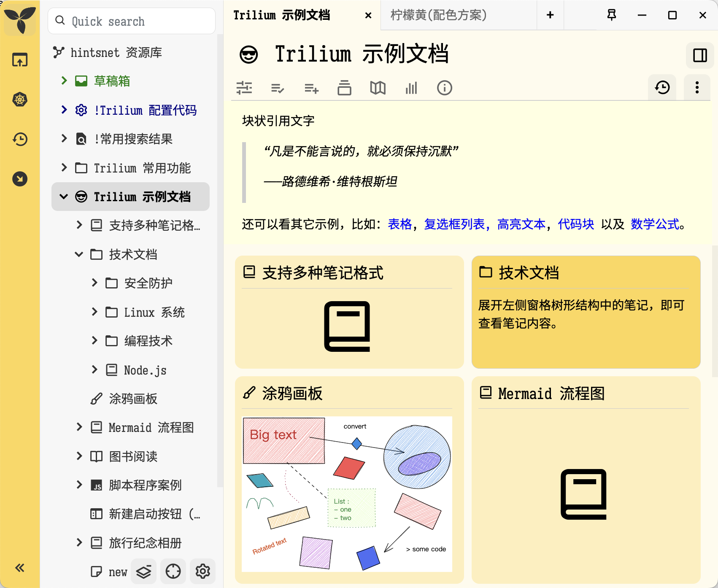Open the note map icon
718x588 pixels.
tap(378, 88)
